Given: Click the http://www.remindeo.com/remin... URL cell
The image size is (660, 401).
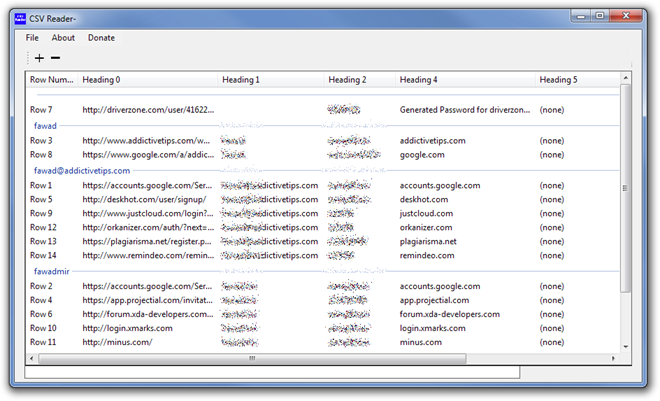Looking at the screenshot, I should (x=148, y=255).
